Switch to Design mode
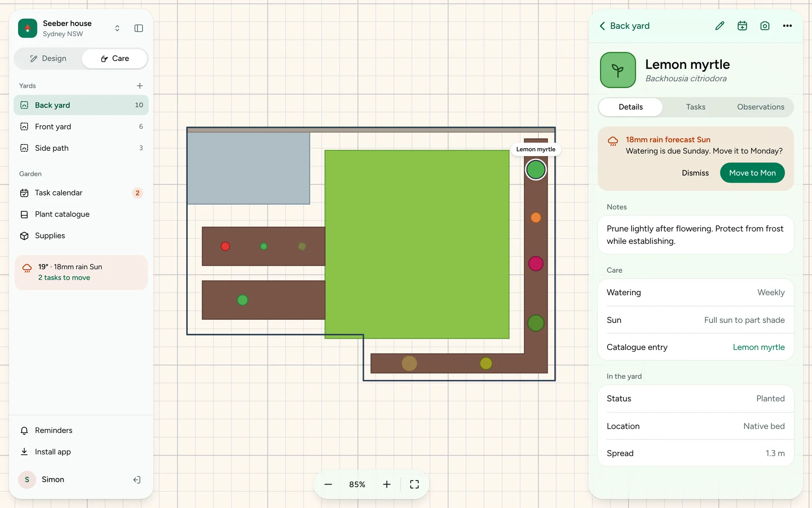 pos(48,59)
